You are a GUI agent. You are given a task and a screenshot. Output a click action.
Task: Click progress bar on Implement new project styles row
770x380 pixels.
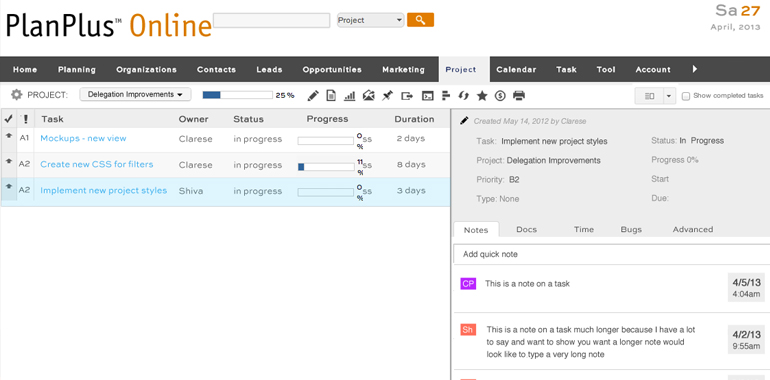point(326,192)
